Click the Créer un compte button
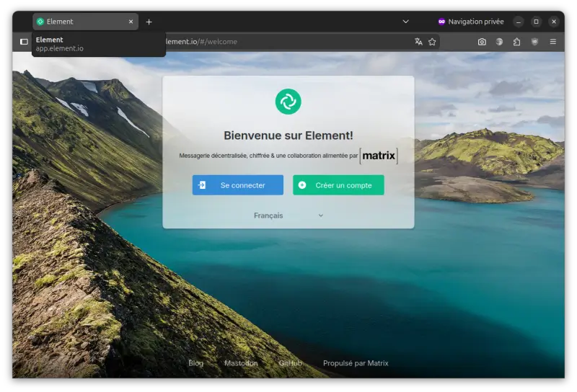 tap(338, 185)
